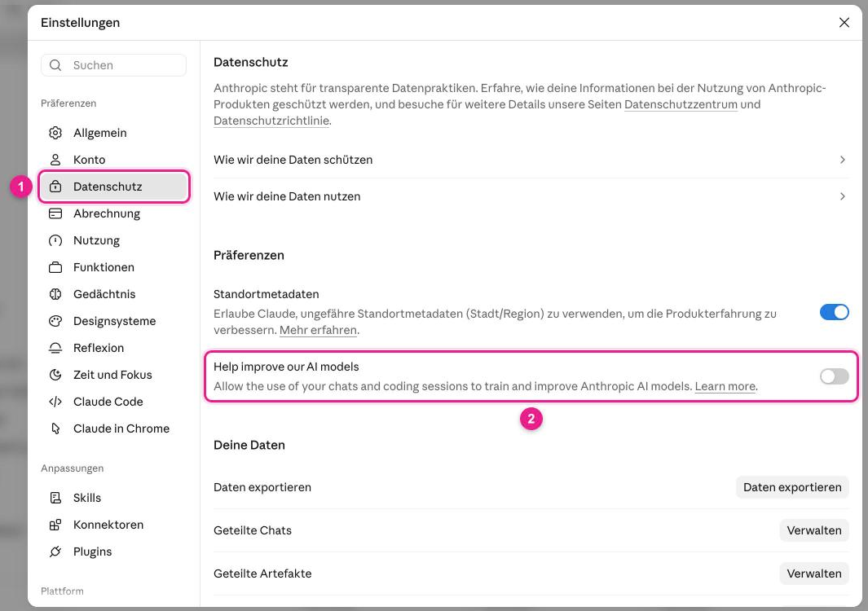
Task: Click the Nutzung gauge icon
Action: coord(55,241)
